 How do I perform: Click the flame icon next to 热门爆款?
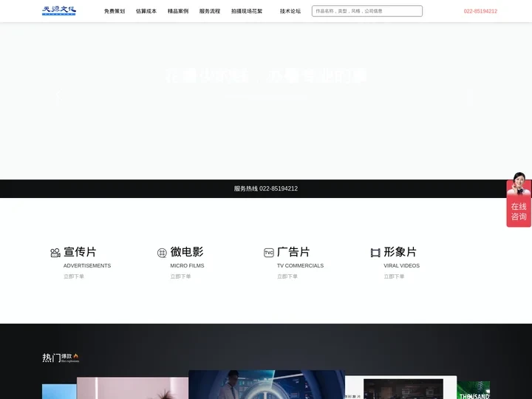pyautogui.click(x=75, y=356)
